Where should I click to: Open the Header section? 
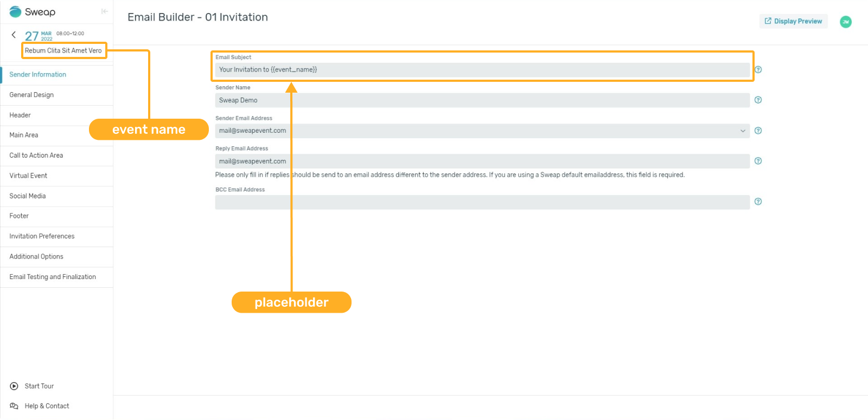point(57,115)
